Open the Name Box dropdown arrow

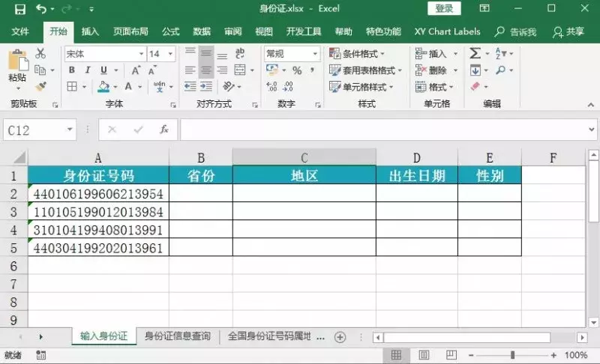[70, 130]
